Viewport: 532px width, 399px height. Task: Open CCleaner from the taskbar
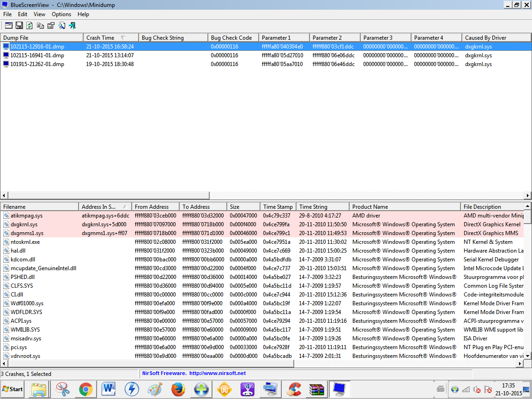tap(293, 389)
